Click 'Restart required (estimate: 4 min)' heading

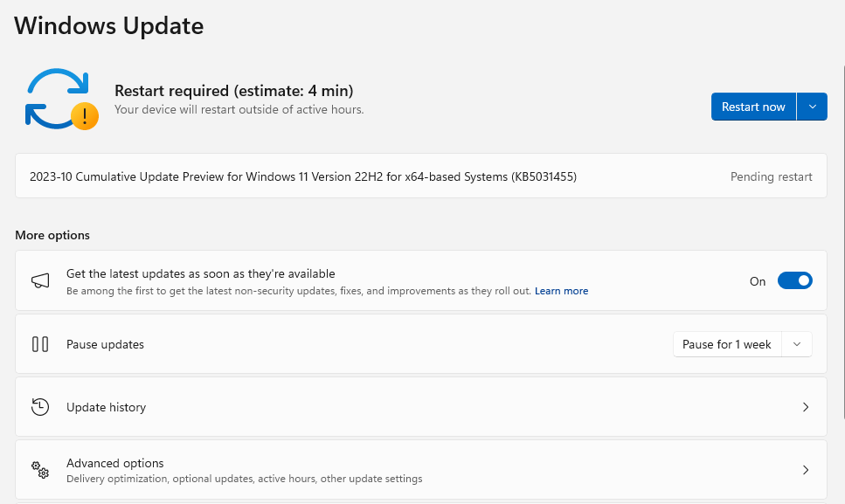click(234, 91)
